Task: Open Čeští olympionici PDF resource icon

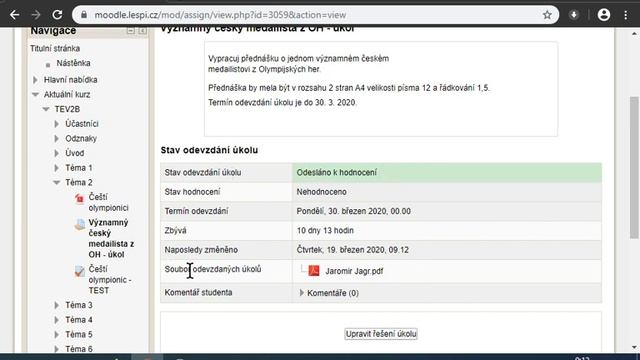Action: point(80,198)
